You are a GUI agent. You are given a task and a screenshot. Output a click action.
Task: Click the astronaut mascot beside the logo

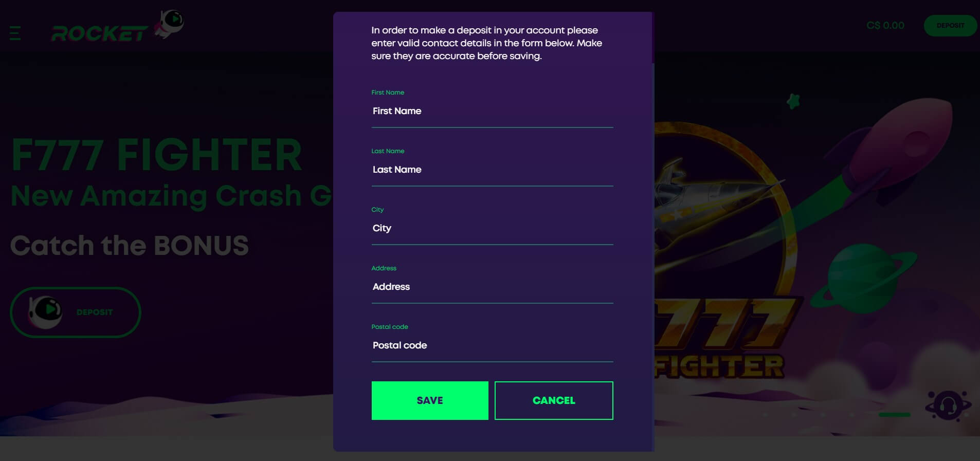[170, 24]
